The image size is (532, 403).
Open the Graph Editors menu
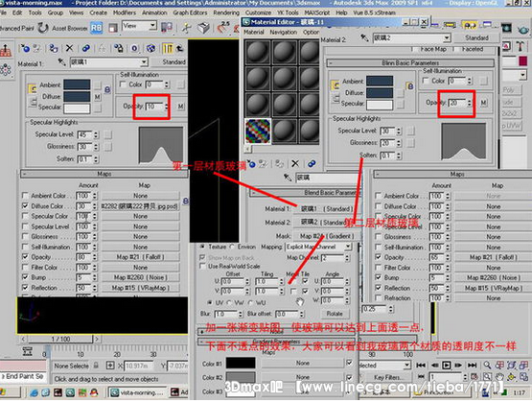click(190, 12)
